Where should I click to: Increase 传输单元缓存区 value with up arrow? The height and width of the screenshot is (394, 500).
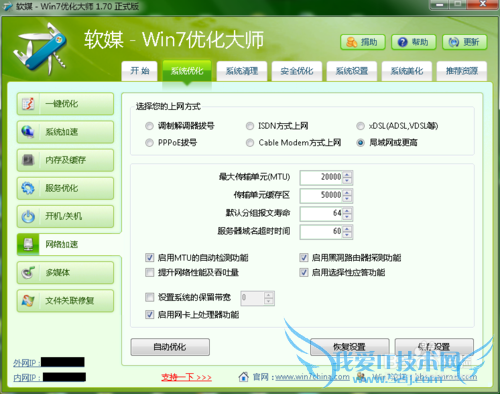(x=347, y=192)
